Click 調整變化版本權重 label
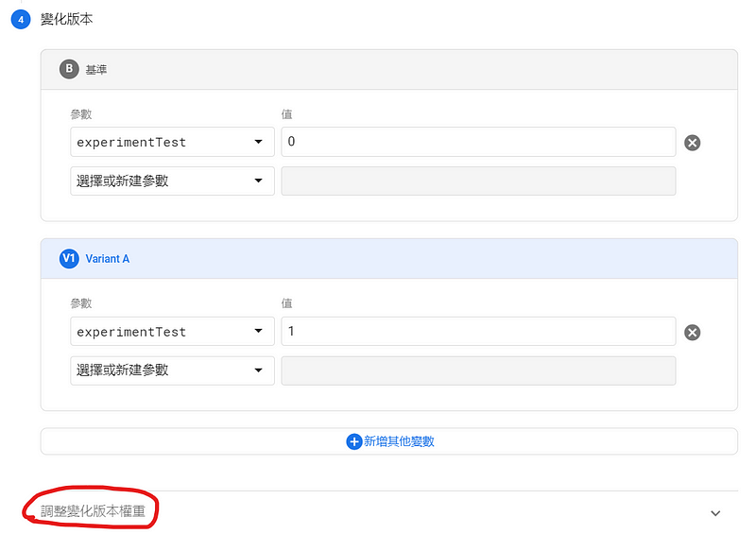Viewport: 756px width, 534px height. (93, 511)
